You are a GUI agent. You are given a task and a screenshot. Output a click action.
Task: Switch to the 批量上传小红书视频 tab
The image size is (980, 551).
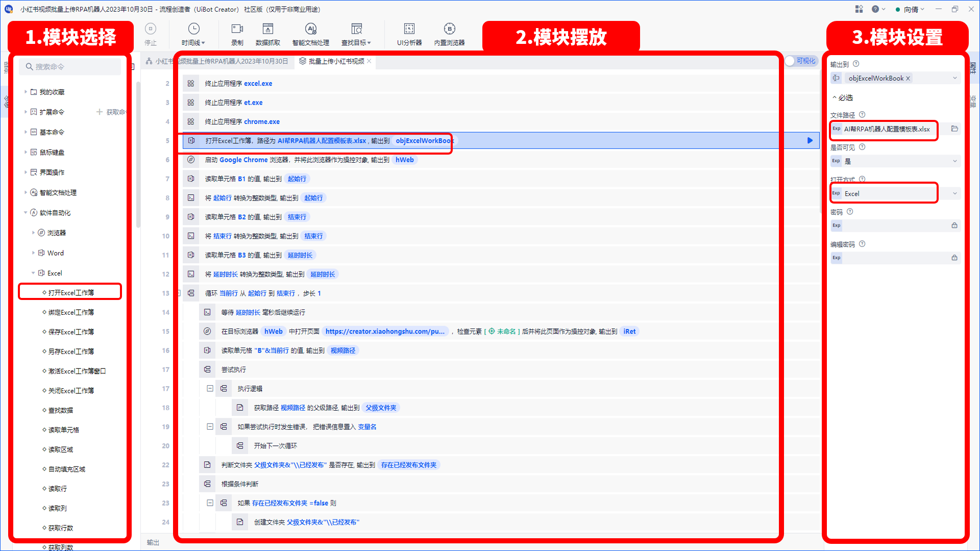point(336,61)
